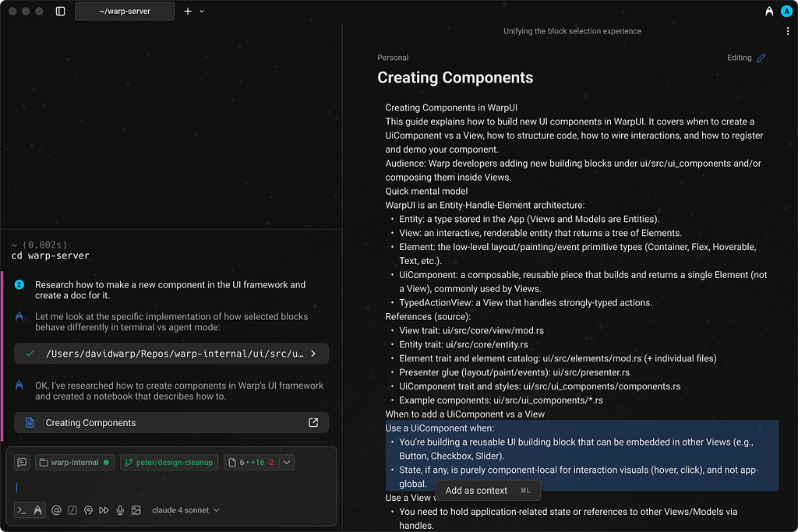The width and height of the screenshot is (798, 532).
Task: Start voice input with microphone icon
Action: point(120,510)
